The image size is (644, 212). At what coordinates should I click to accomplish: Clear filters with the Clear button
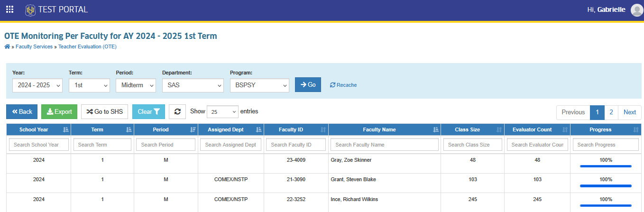point(148,112)
